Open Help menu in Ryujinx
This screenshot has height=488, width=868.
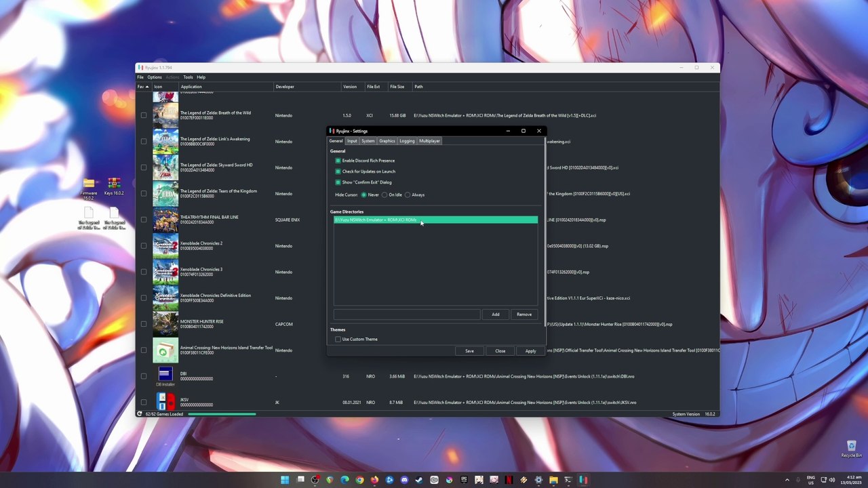pyautogui.click(x=201, y=77)
